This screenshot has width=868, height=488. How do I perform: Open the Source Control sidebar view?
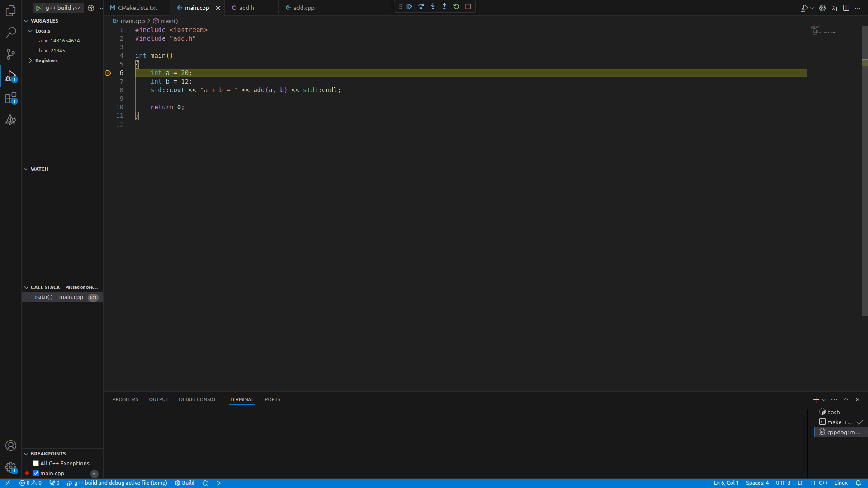[x=11, y=54]
